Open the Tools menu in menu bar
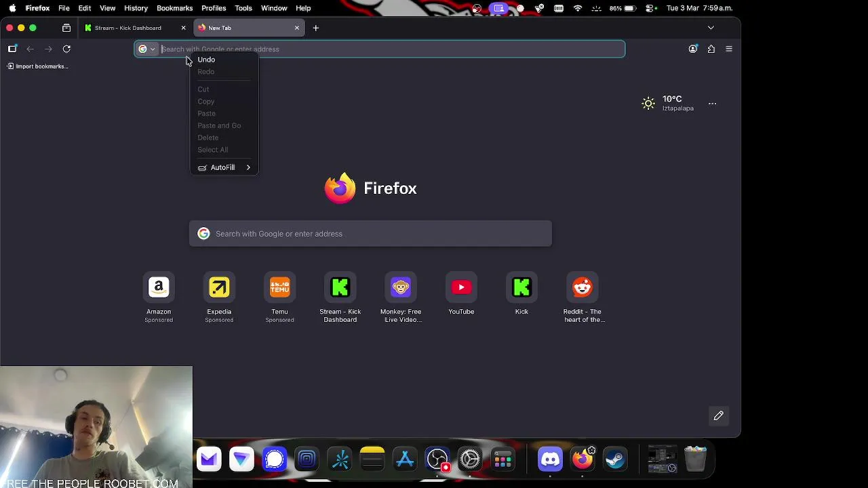Viewport: 868px width, 488px height. click(243, 8)
